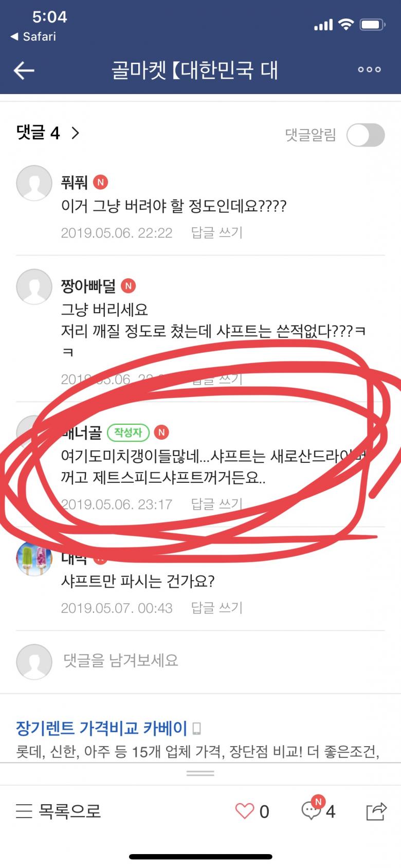401x868 pixels.
Task: Tap the back arrow in header
Action: click(x=24, y=70)
